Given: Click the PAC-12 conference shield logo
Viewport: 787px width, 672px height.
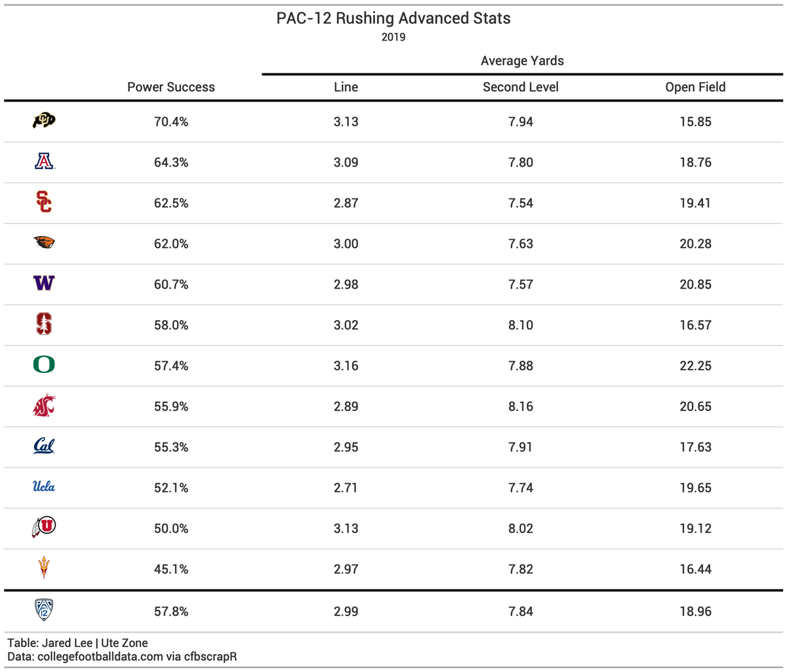Looking at the screenshot, I should tap(44, 610).
